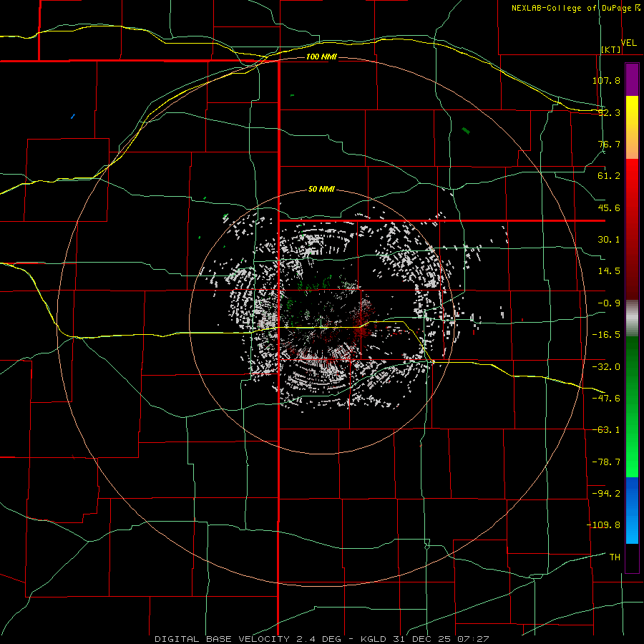
Task: Click the -78.7 velocity scale value
Action: [x=606, y=462]
